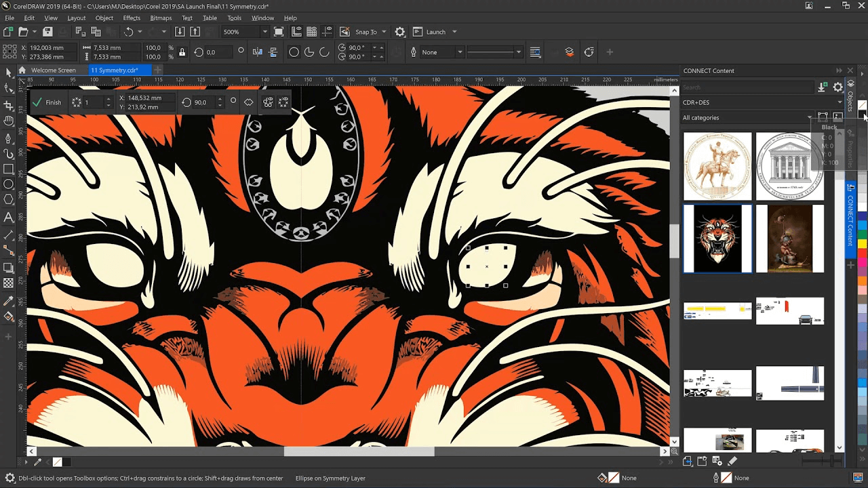Viewport: 868px width, 488px height.
Task: Open the Outline width None dropdown
Action: click(459, 52)
